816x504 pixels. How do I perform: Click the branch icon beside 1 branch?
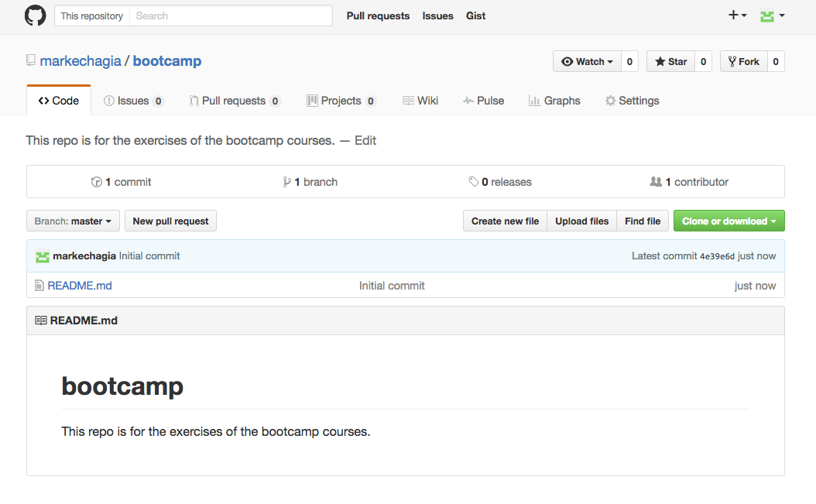[286, 182]
